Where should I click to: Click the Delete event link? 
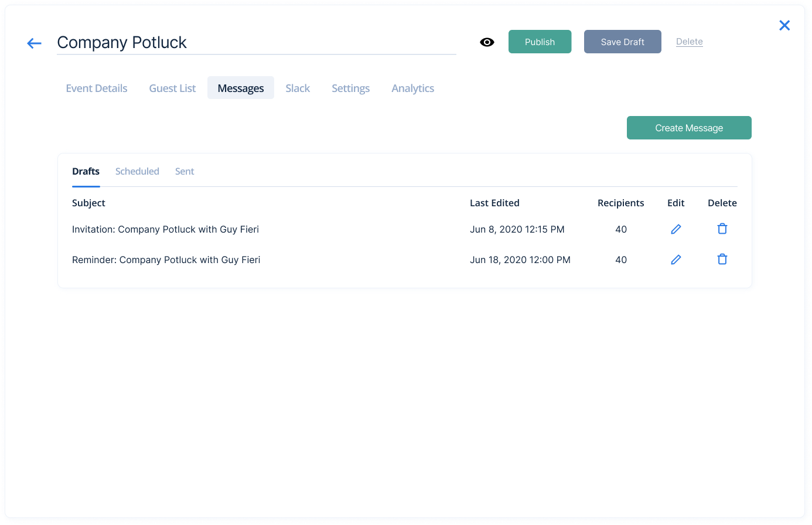pyautogui.click(x=690, y=42)
